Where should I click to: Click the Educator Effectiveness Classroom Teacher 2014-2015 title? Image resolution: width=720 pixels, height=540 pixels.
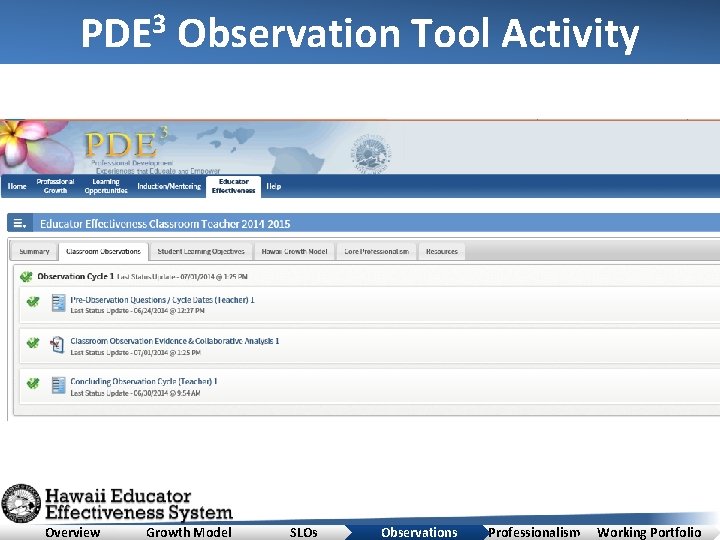(x=165, y=224)
